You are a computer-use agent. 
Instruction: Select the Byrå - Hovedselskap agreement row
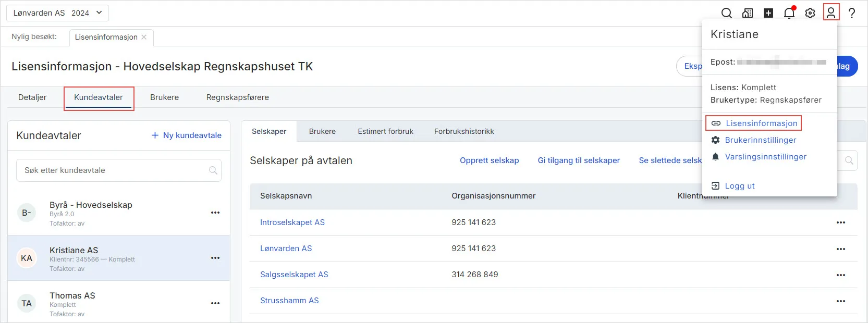tap(119, 213)
